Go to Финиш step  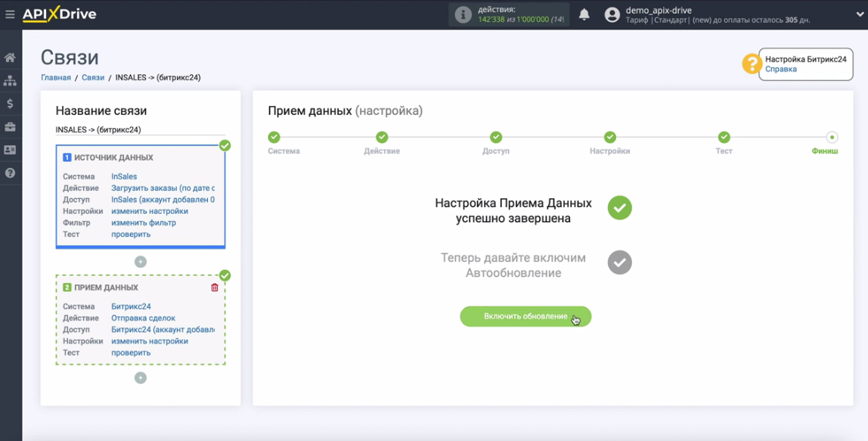click(832, 138)
